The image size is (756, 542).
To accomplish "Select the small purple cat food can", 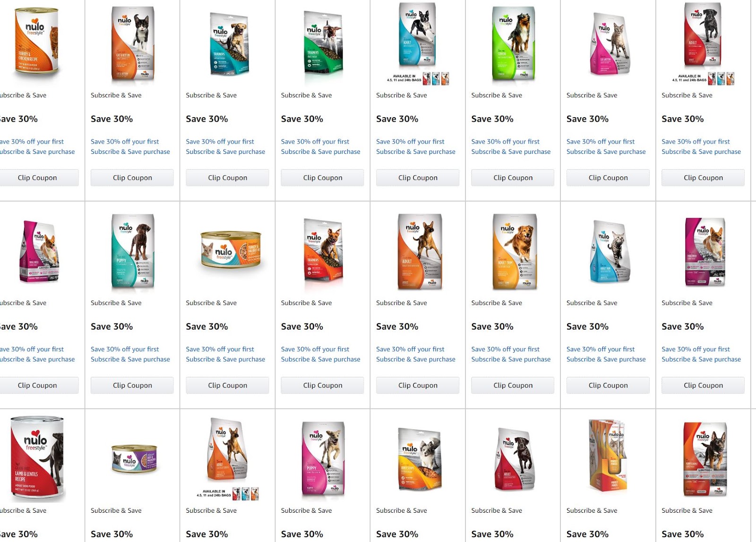I will (134, 459).
